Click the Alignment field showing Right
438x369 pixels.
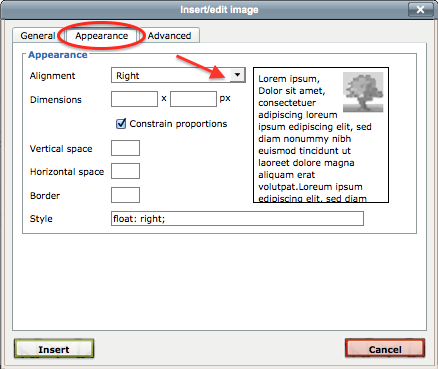click(x=178, y=75)
